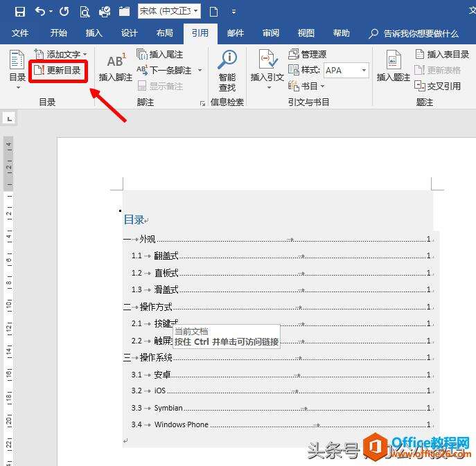Screen dimensions: 476x466
Task: Click 插入题注 to insert caption
Action: pos(394,66)
